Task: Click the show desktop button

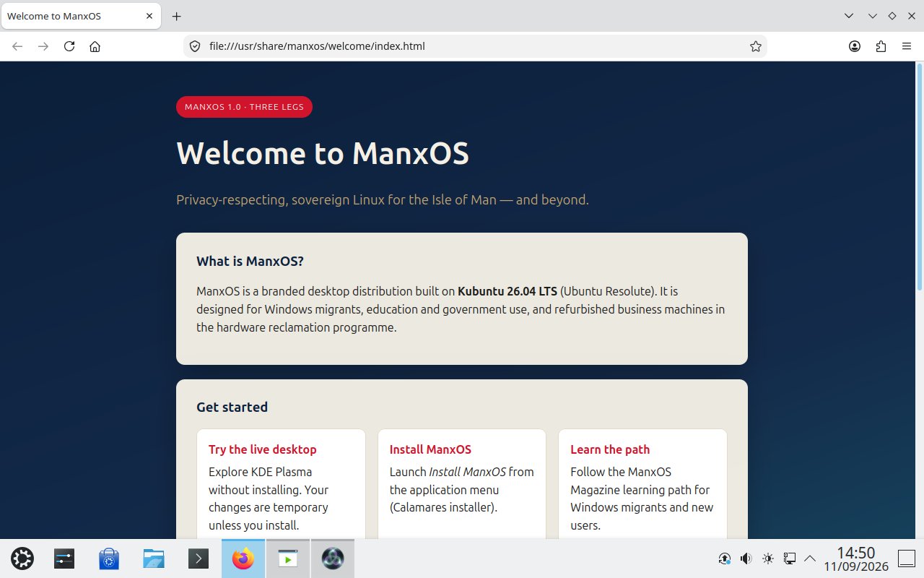Action: click(x=907, y=558)
